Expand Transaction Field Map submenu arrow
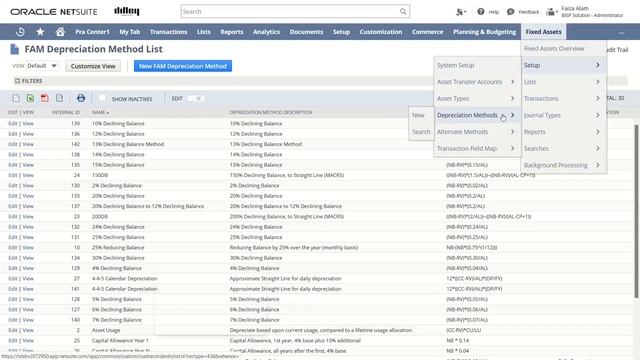This screenshot has height=360, width=640. tap(512, 149)
